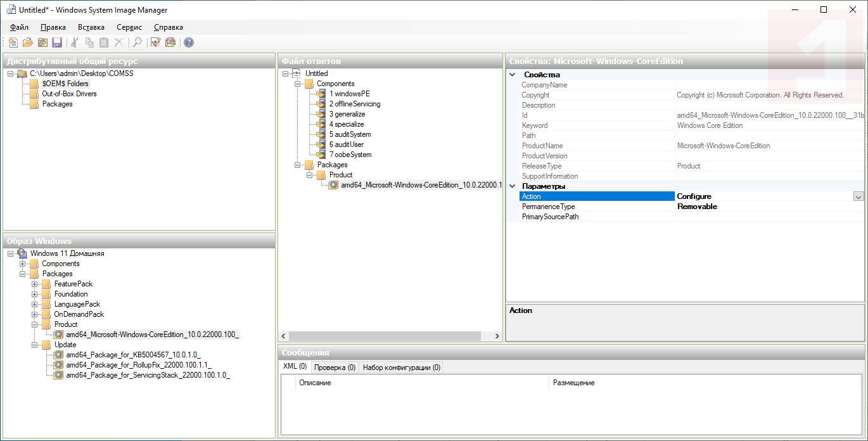The image size is (868, 441).
Task: Click the Close answer file folder icon
Action: pyautogui.click(x=42, y=42)
